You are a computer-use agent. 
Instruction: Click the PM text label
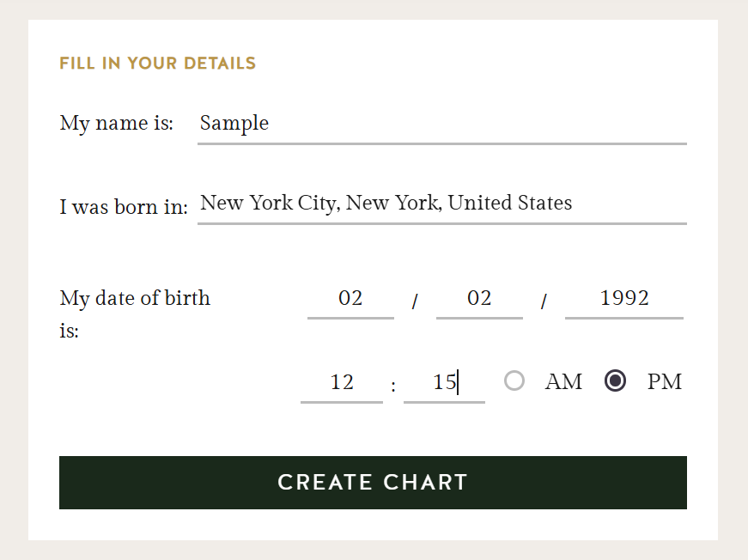(x=665, y=381)
